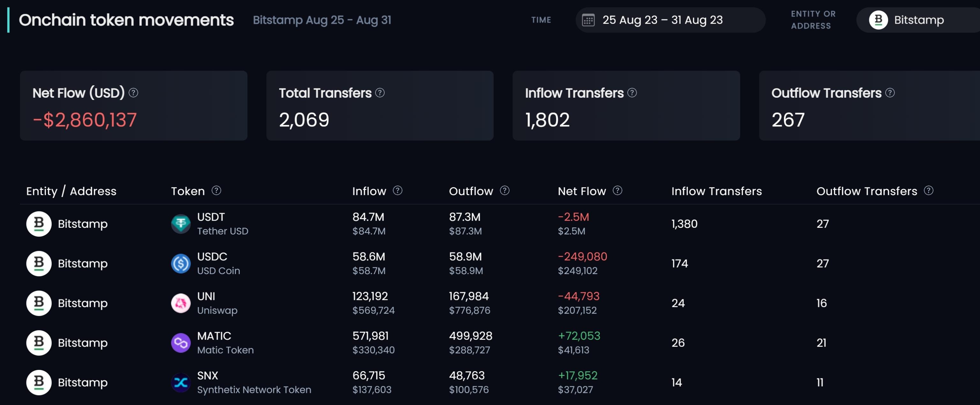Show help for Net Flow (USD) card
Image resolution: width=980 pixels, height=405 pixels.
[x=133, y=93]
